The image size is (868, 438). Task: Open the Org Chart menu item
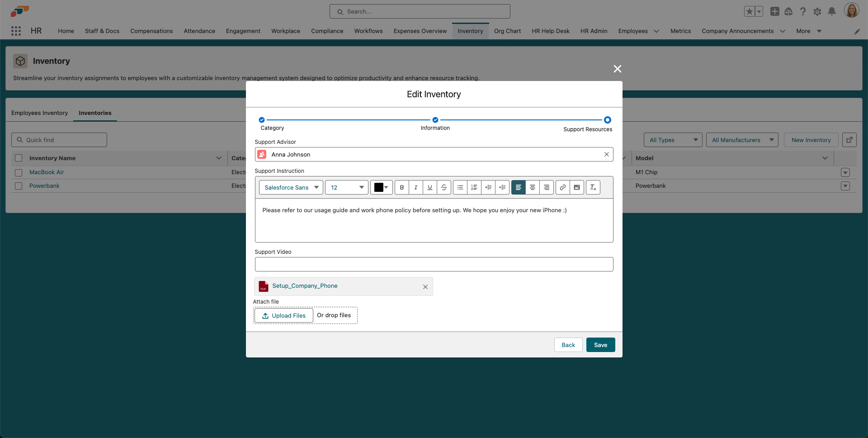point(507,31)
